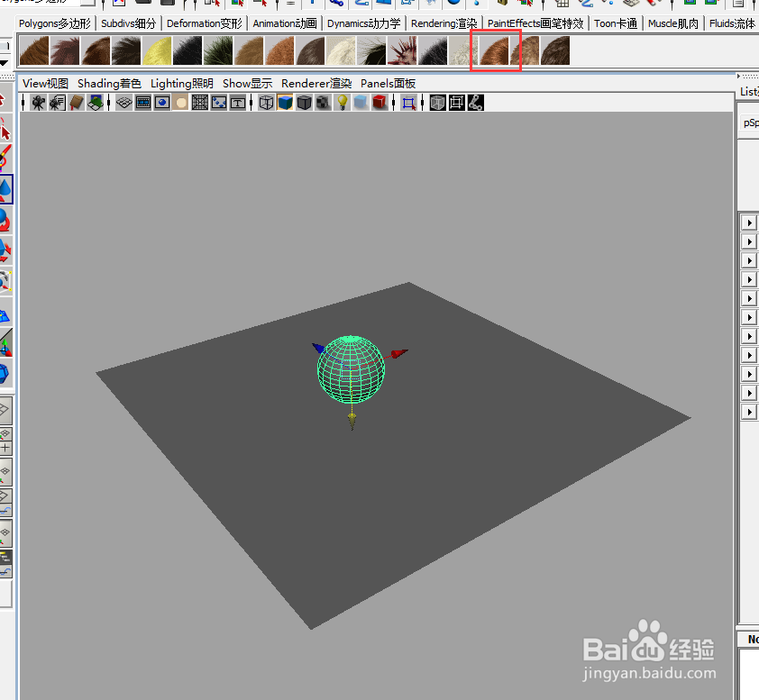Click the Image Plane icon in the panel toolbar
The image size is (759, 700).
click(x=96, y=103)
